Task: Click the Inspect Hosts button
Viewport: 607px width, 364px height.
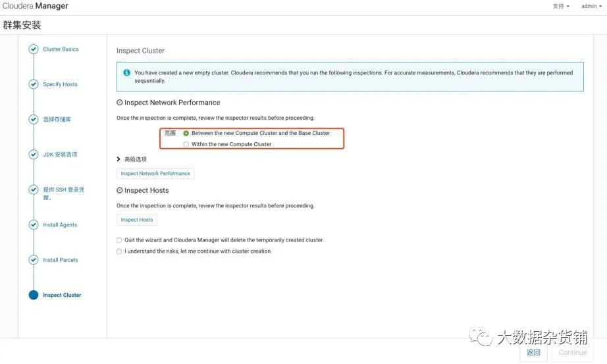Action: 137,220
